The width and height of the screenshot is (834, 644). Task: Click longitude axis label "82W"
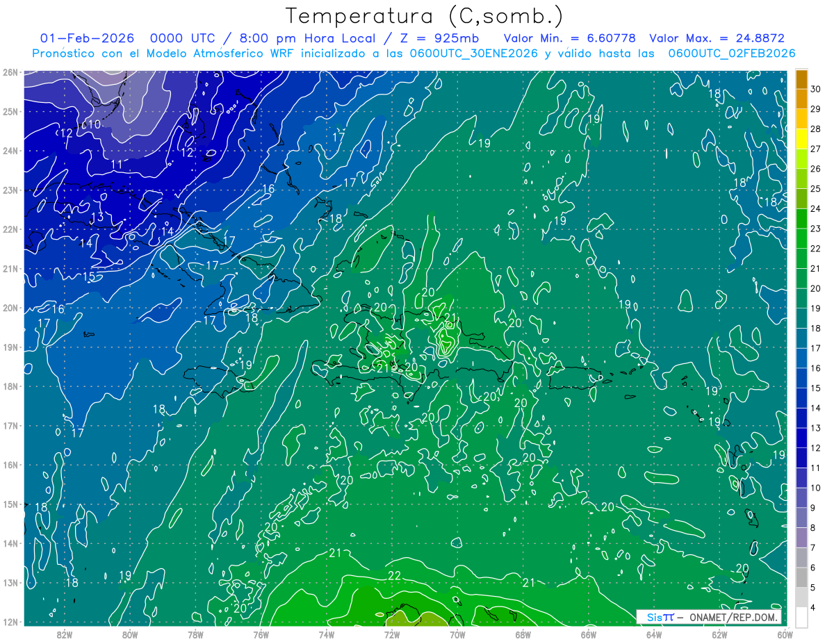tap(65, 634)
